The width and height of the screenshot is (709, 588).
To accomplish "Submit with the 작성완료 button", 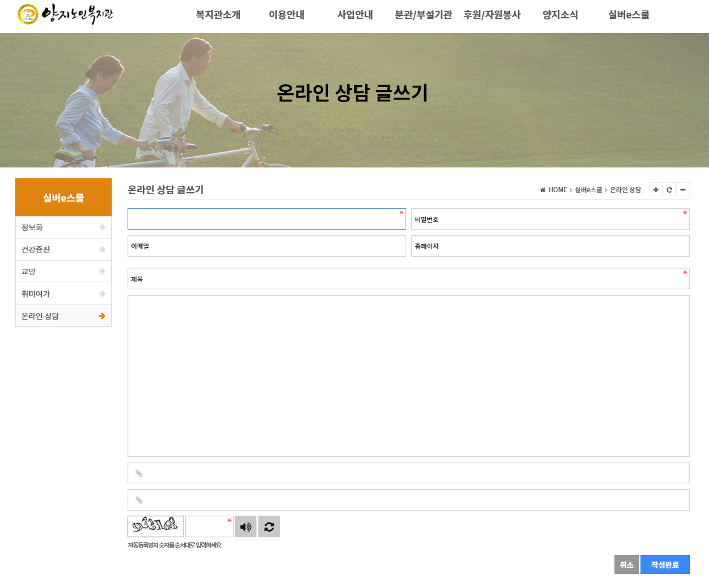I will click(x=665, y=565).
